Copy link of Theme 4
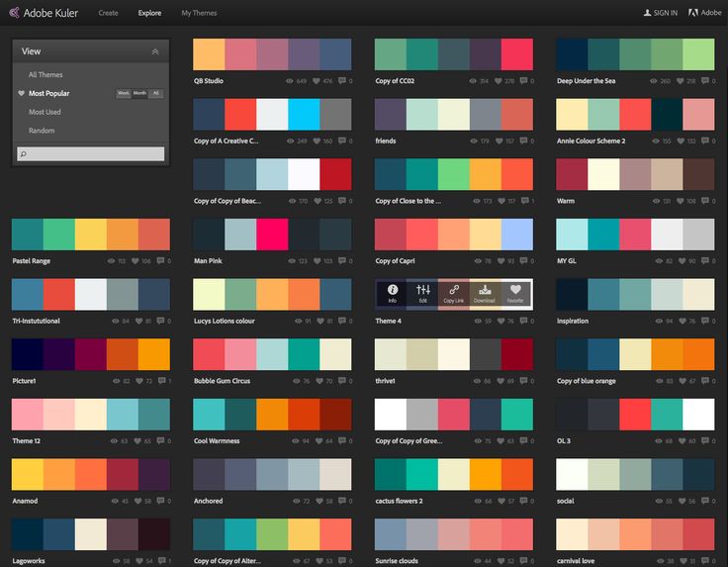Viewport: 728px width, 567px height. click(454, 294)
